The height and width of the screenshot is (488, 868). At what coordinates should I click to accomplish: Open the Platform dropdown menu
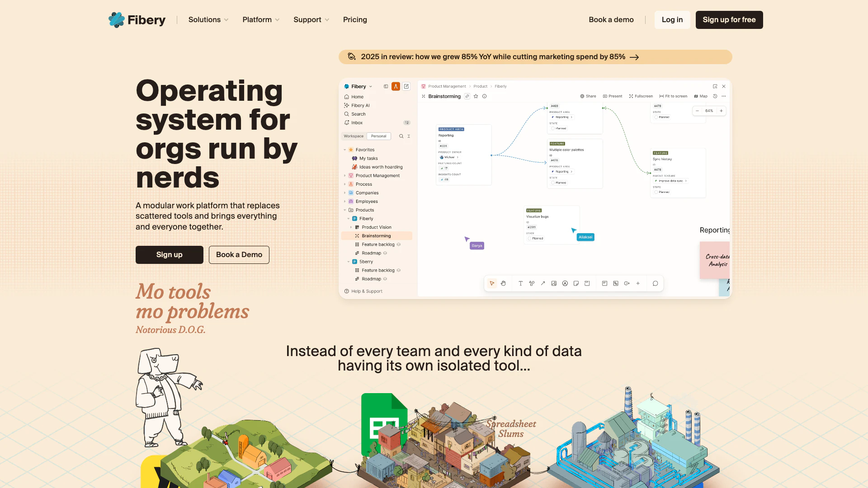click(261, 20)
